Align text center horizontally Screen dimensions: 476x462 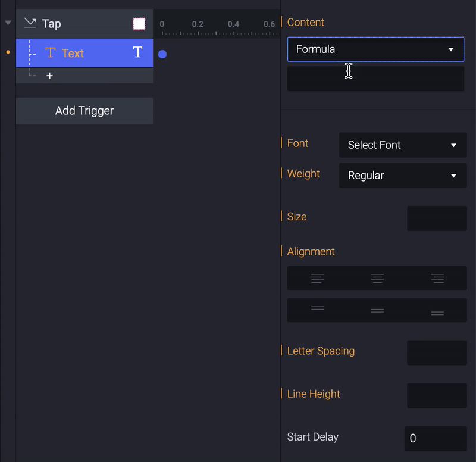377,278
